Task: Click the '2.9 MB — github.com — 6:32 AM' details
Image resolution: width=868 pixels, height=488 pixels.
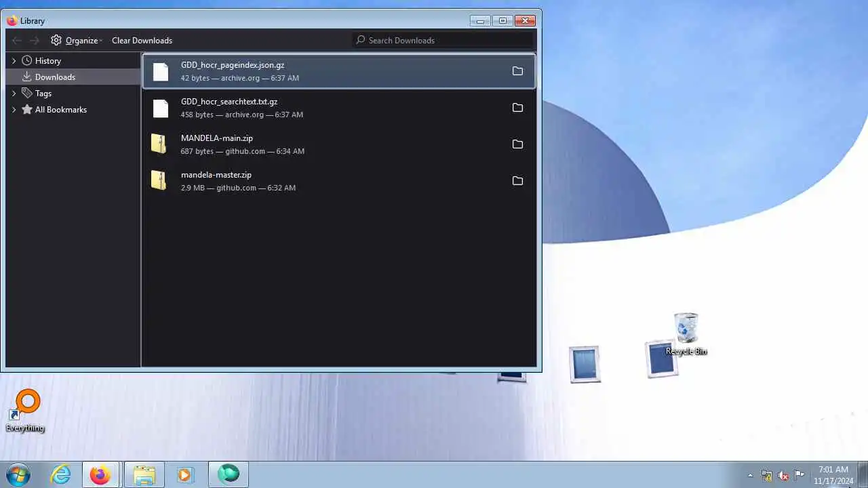Action: [238, 188]
